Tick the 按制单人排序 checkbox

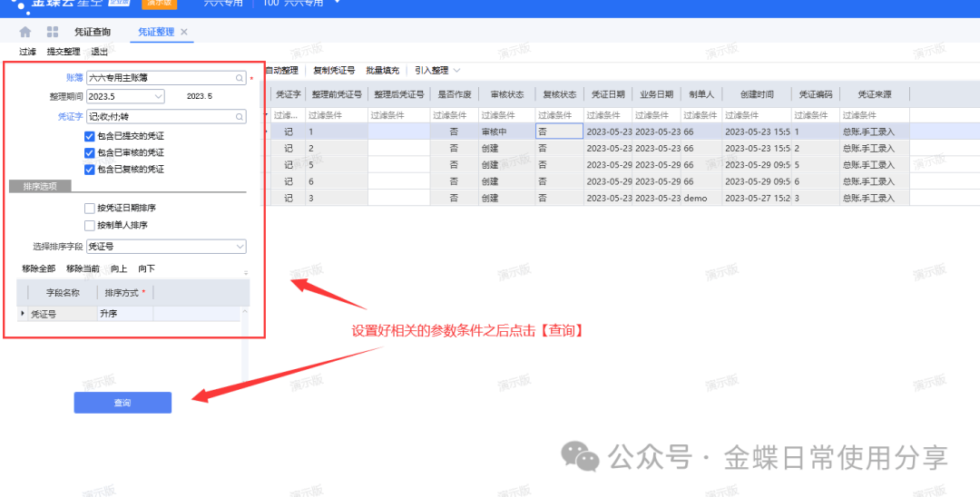[89, 225]
